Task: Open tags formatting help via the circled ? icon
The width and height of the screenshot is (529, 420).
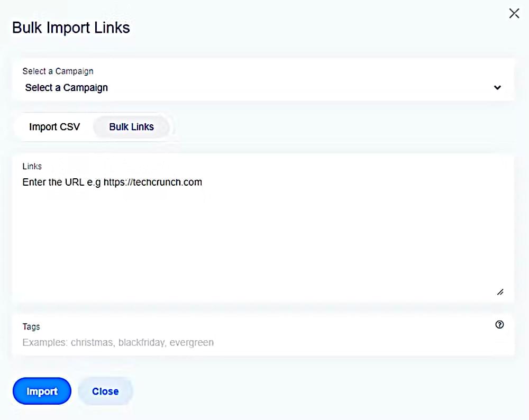Action: tap(499, 325)
